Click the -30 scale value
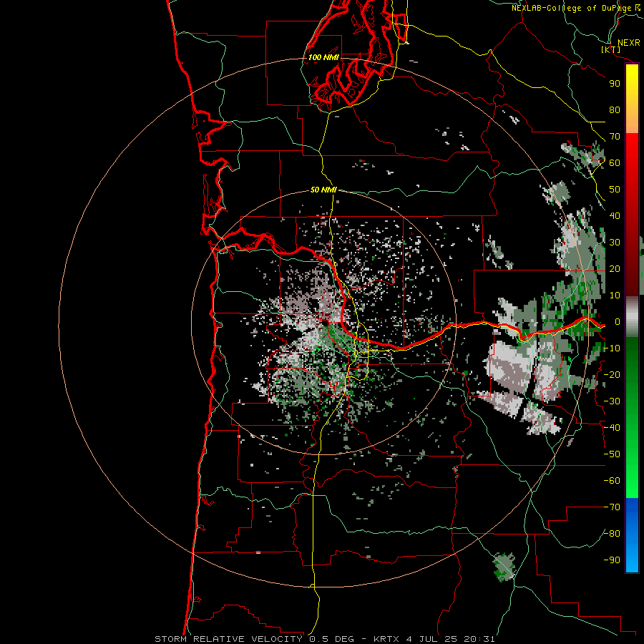The width and height of the screenshot is (644, 644). point(612,401)
